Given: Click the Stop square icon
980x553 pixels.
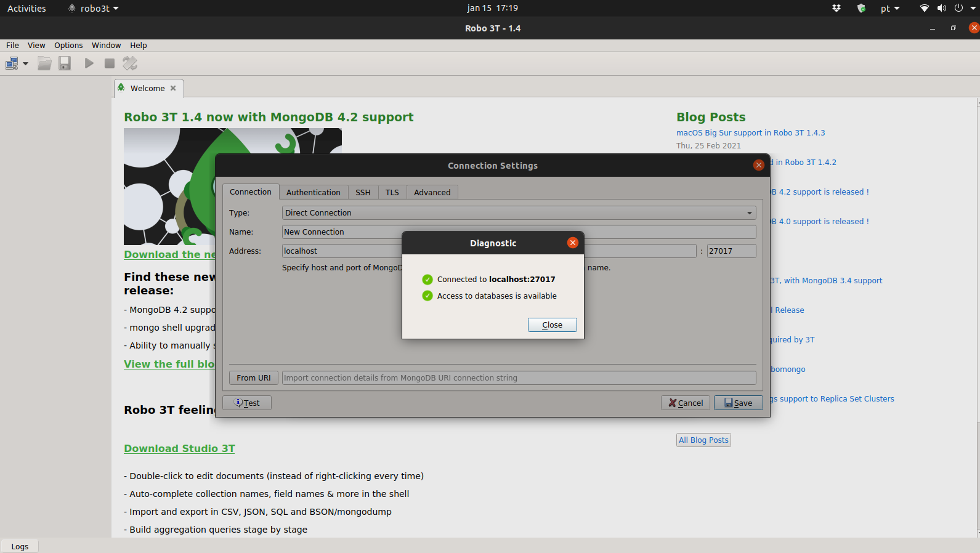Looking at the screenshot, I should tap(110, 63).
